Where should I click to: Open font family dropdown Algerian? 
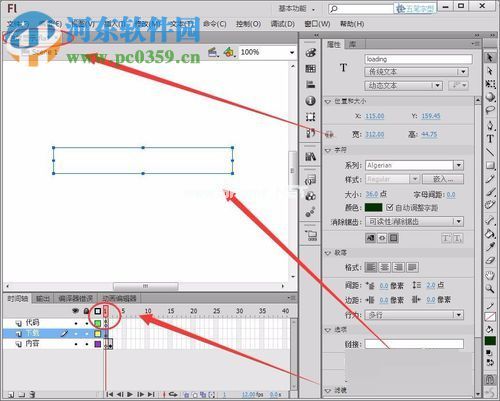point(414,165)
